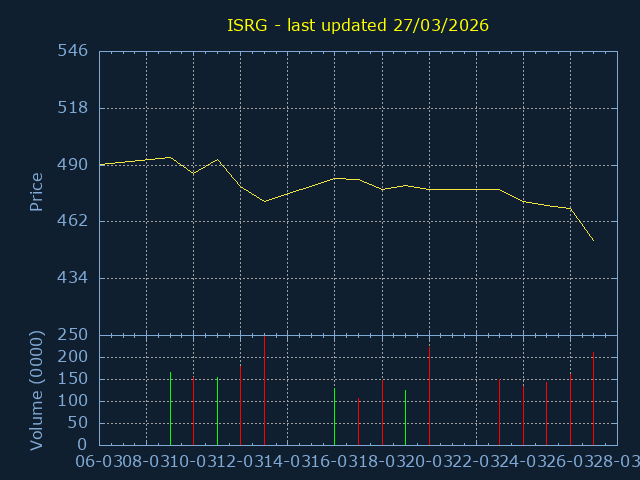The width and height of the screenshot is (640, 480).
Task: Select the tallest red volume bar
Action: [x=264, y=390]
